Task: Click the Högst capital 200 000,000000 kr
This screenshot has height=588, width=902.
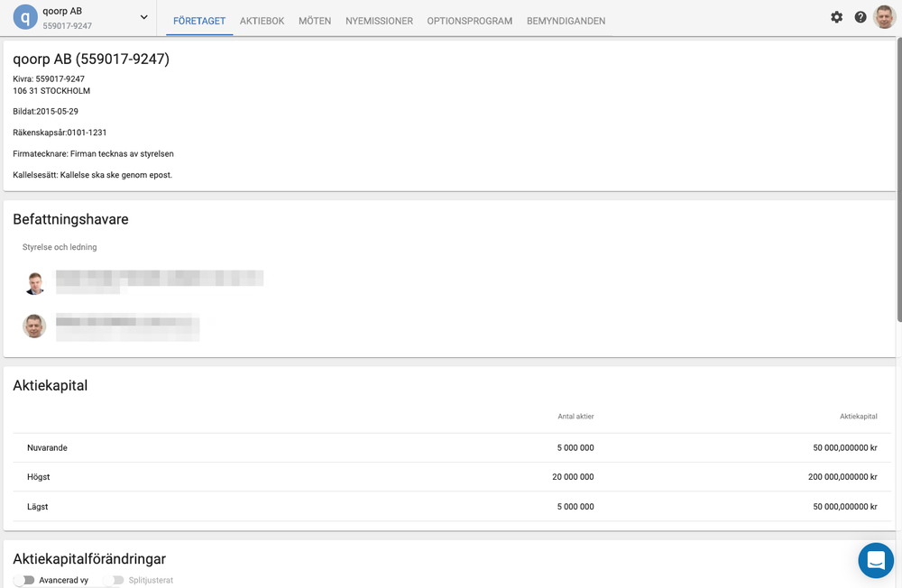Action: click(842, 477)
